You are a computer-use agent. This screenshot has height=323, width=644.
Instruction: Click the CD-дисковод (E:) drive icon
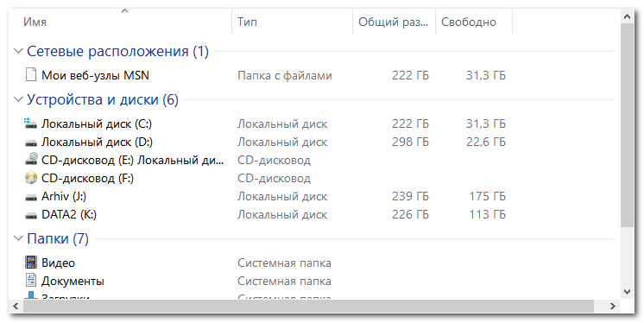pos(31,160)
